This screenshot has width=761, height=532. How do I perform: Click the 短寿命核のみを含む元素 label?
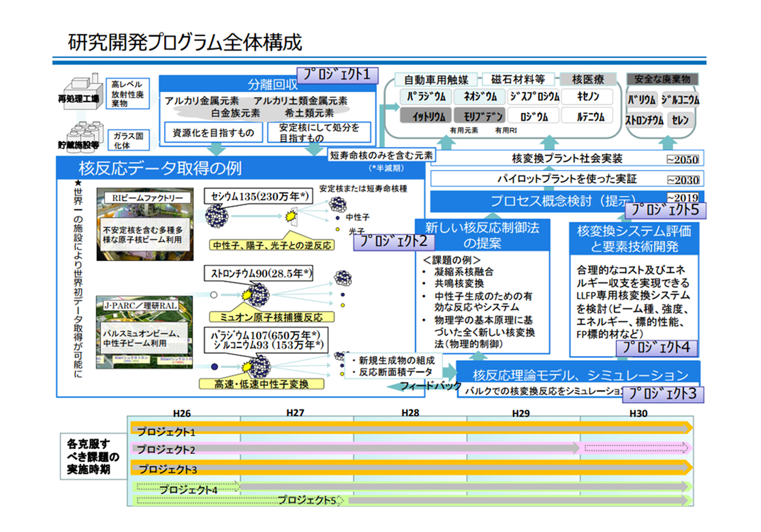[382, 155]
